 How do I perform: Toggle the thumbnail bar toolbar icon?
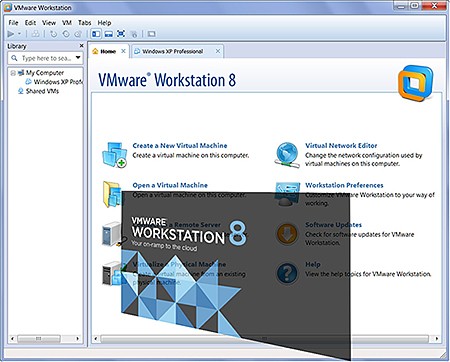pos(108,34)
